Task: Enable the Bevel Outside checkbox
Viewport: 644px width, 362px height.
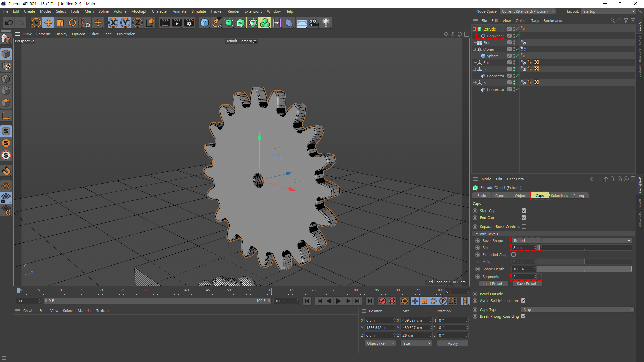Action: click(x=523, y=294)
